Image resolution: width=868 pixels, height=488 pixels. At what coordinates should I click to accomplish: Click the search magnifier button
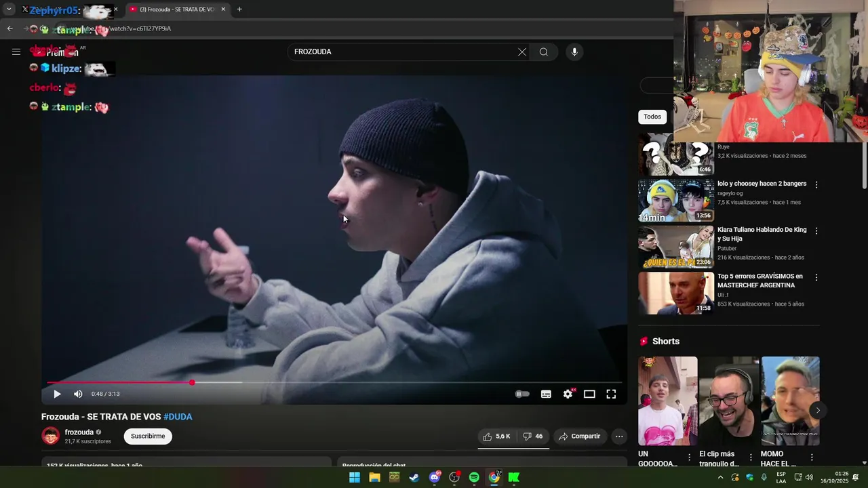544,52
